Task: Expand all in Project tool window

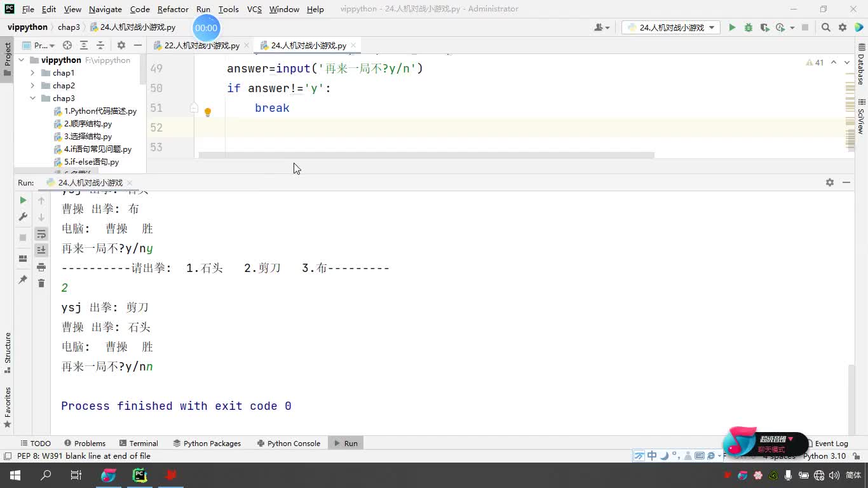Action: pyautogui.click(x=84, y=45)
